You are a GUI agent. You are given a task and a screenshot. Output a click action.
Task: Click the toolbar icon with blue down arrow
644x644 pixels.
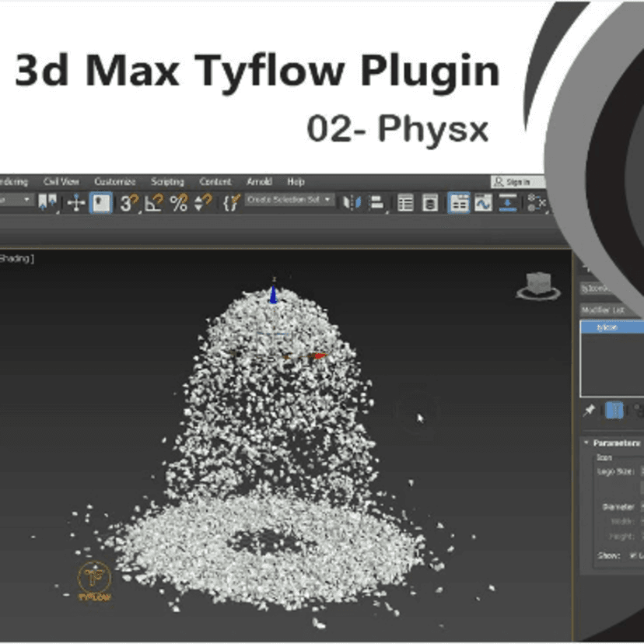(x=508, y=203)
